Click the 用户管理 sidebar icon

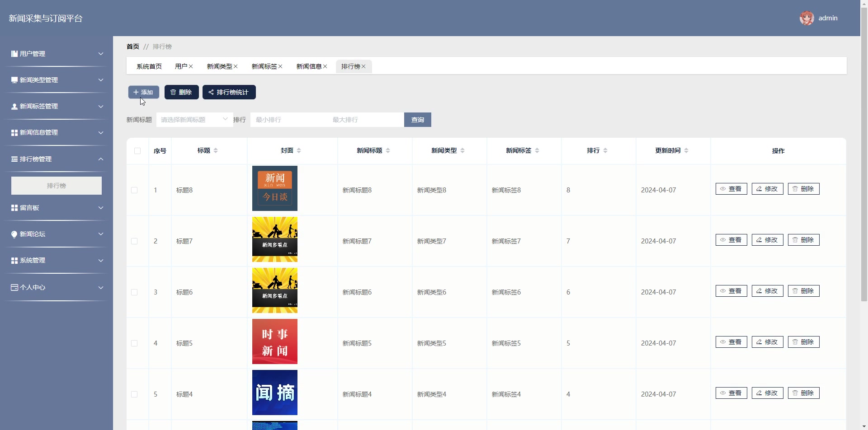pos(14,54)
